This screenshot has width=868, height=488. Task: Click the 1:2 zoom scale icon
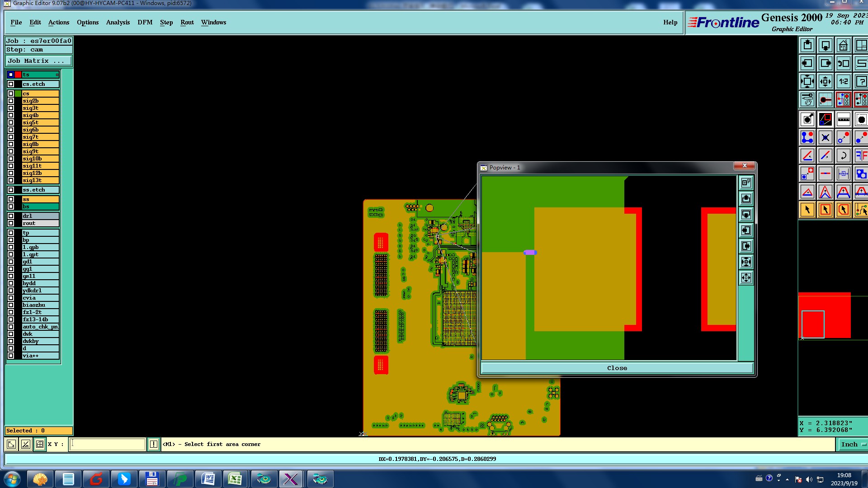click(843, 82)
